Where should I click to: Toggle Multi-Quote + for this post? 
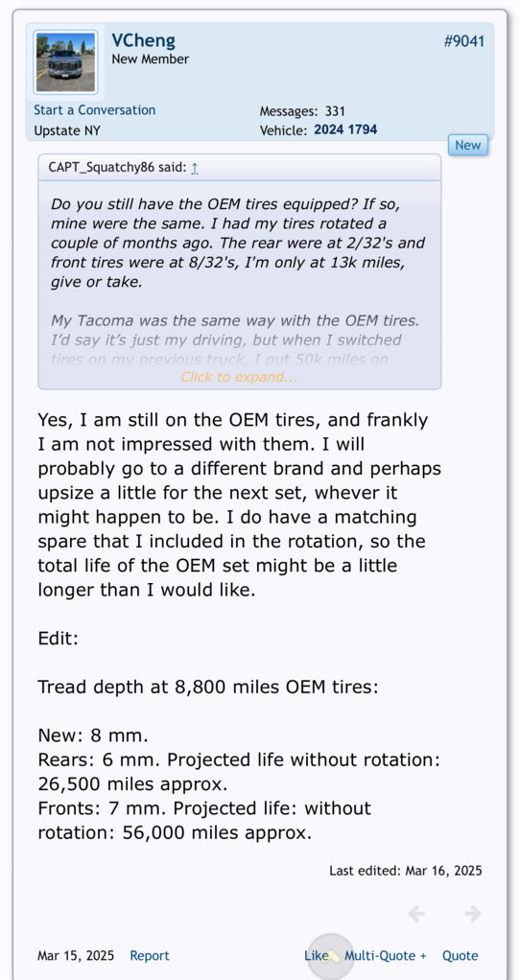(x=386, y=956)
